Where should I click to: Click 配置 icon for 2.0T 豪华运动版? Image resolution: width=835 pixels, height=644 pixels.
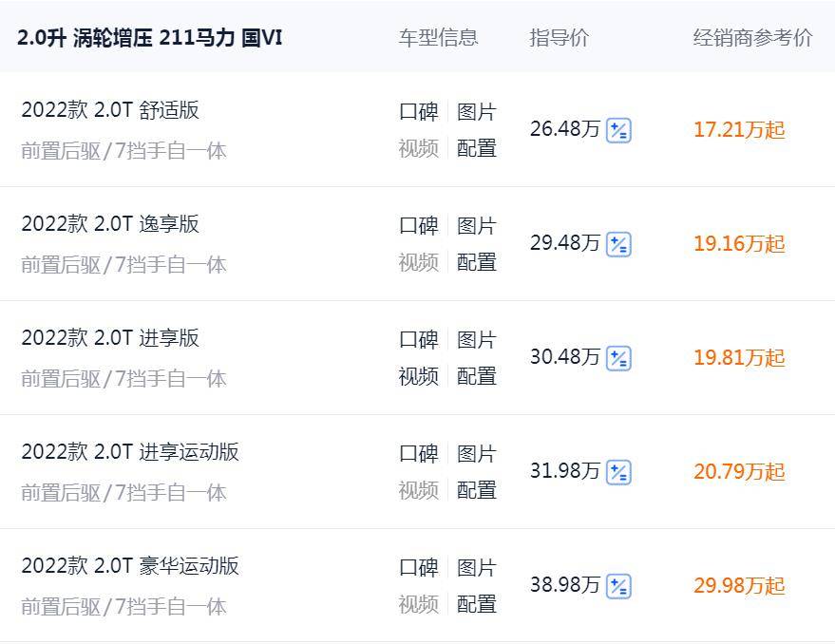click(x=479, y=606)
